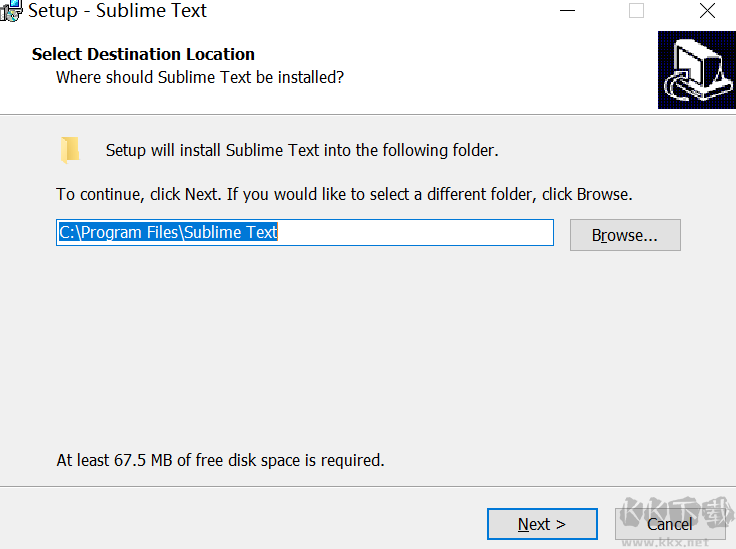Viewport: 736px width, 549px height.
Task: Close the Sublime Text Setup window
Action: (707, 11)
